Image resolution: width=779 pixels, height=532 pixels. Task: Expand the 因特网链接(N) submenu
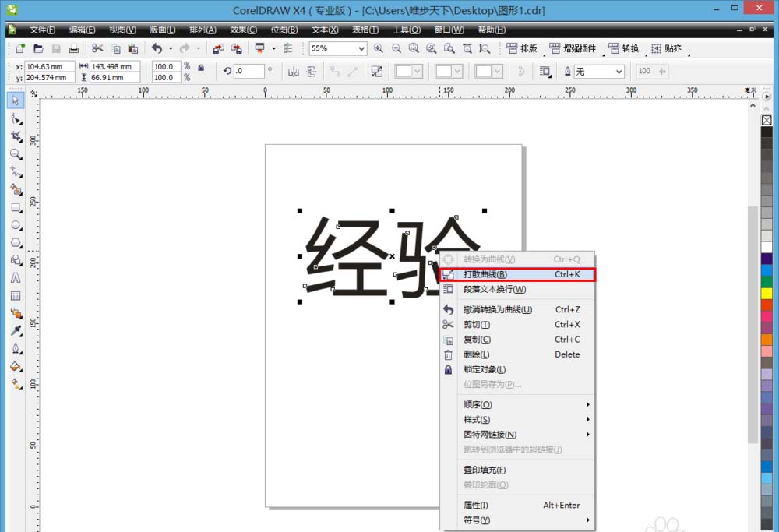[517, 434]
